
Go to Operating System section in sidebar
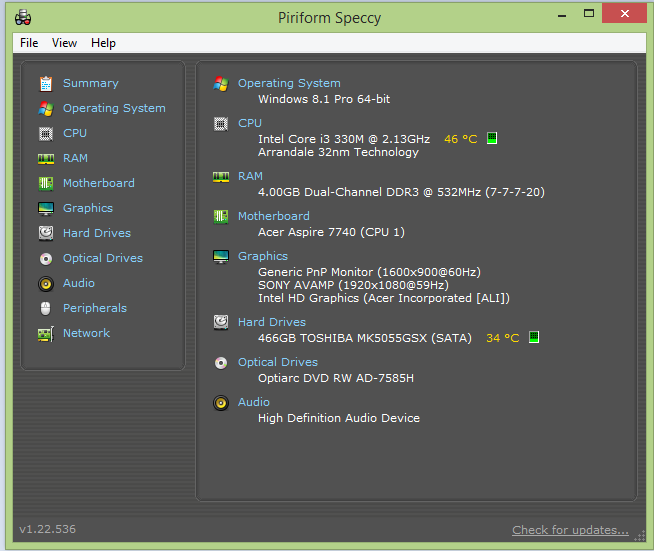[114, 108]
